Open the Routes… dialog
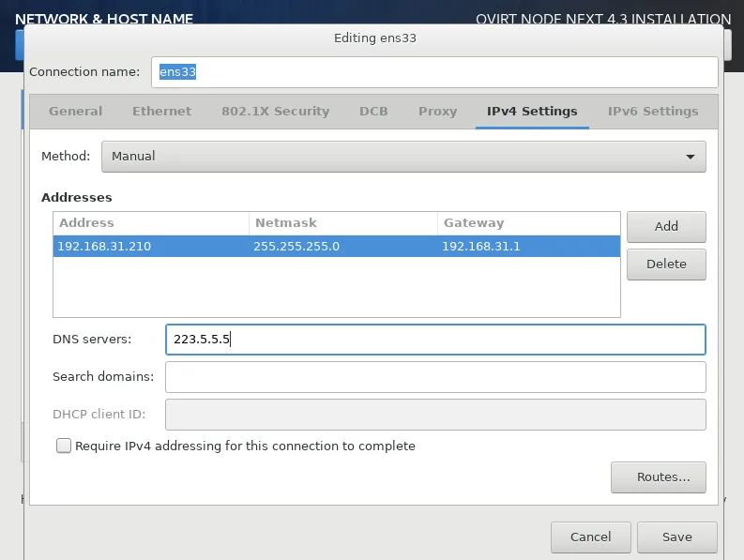This screenshot has width=744, height=560. click(x=658, y=477)
